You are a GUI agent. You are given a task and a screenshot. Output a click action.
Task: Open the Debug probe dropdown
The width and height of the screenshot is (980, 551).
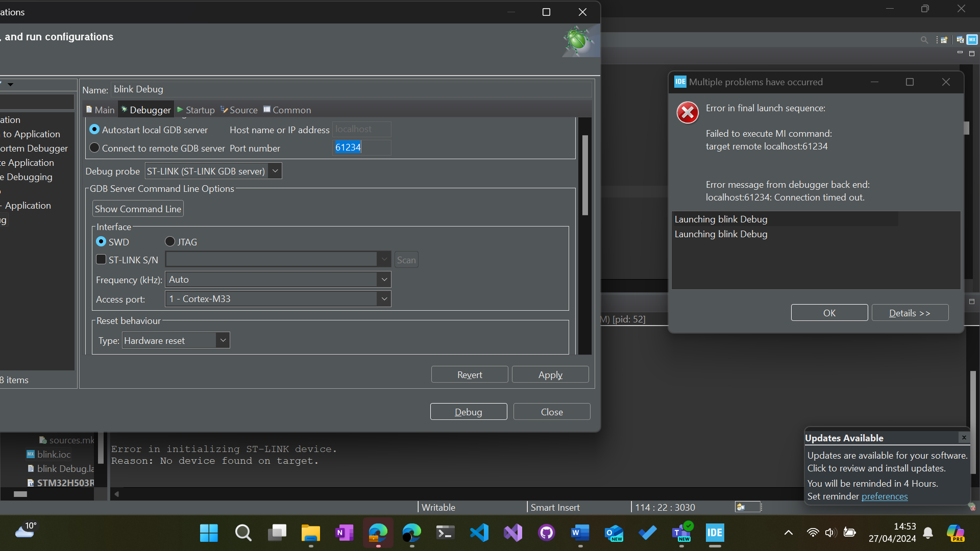coord(275,170)
